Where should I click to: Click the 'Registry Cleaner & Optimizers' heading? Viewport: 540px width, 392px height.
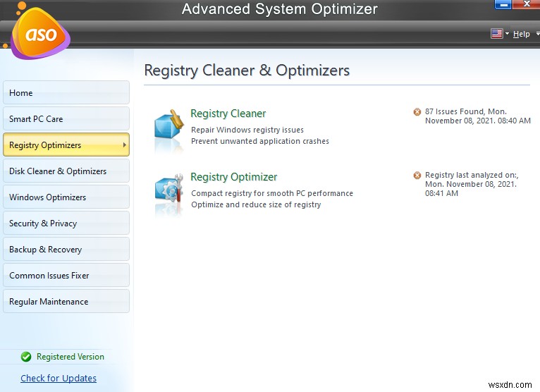[247, 71]
